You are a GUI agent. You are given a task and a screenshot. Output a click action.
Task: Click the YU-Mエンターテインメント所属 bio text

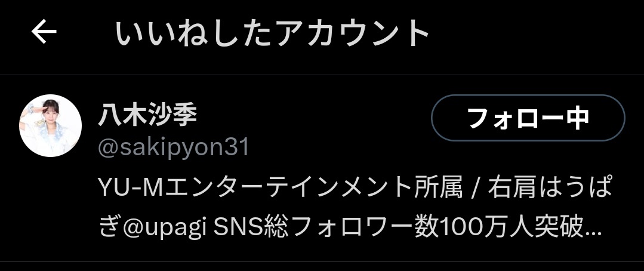280,189
